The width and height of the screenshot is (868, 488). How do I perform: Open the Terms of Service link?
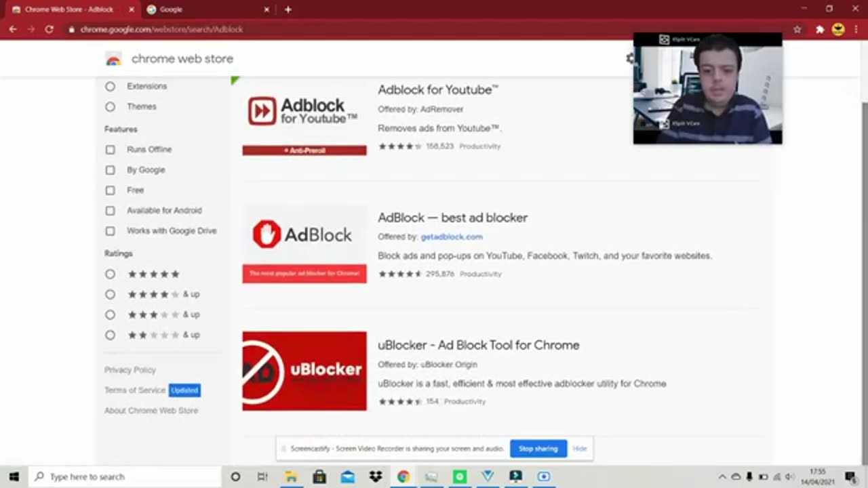tap(135, 390)
